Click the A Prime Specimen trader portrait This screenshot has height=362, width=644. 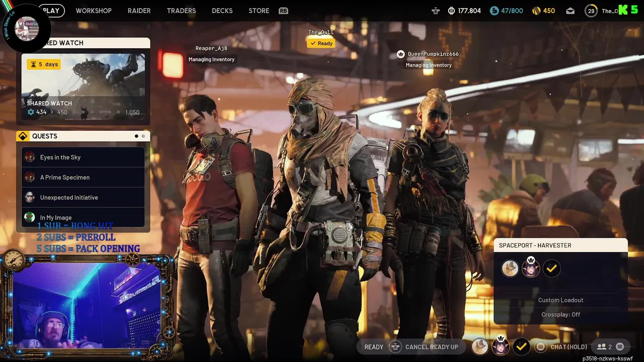tap(30, 177)
